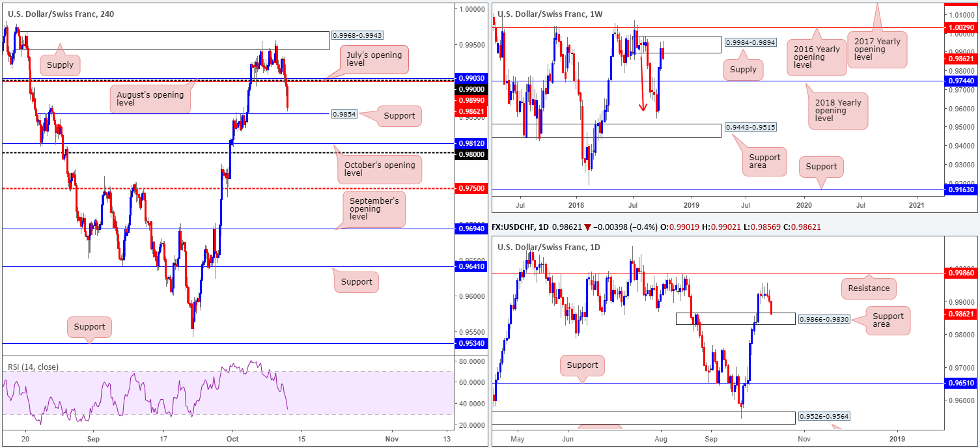
Task: Select the 'Support area' callout on daily chart
Action: pyautogui.click(x=888, y=321)
